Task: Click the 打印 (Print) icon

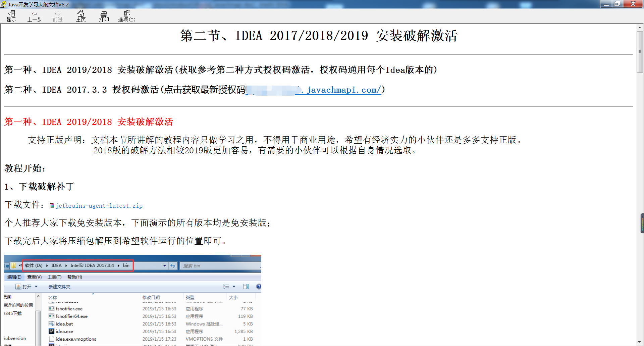Action: [104, 16]
